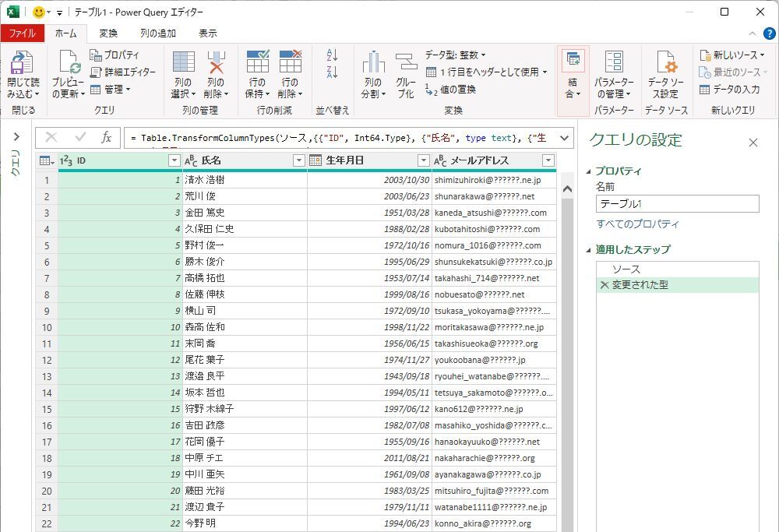Click the Close & Load (閉じて読み込む) icon

coord(22,62)
